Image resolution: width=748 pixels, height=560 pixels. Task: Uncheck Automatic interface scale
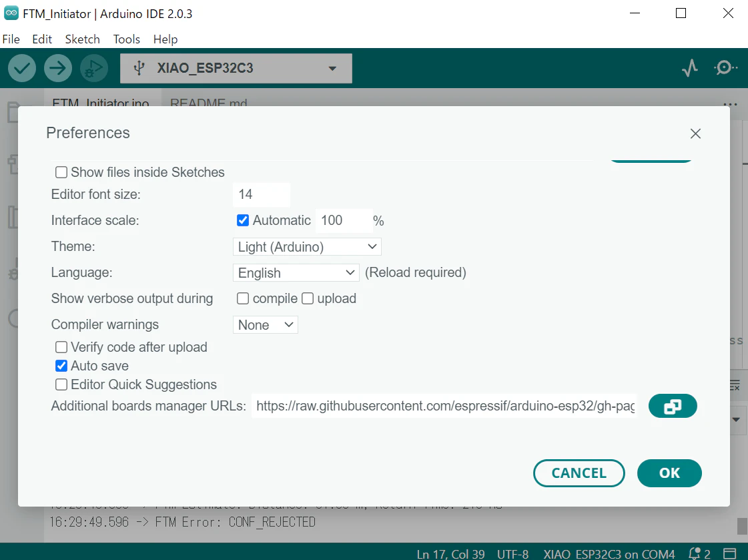click(x=243, y=220)
